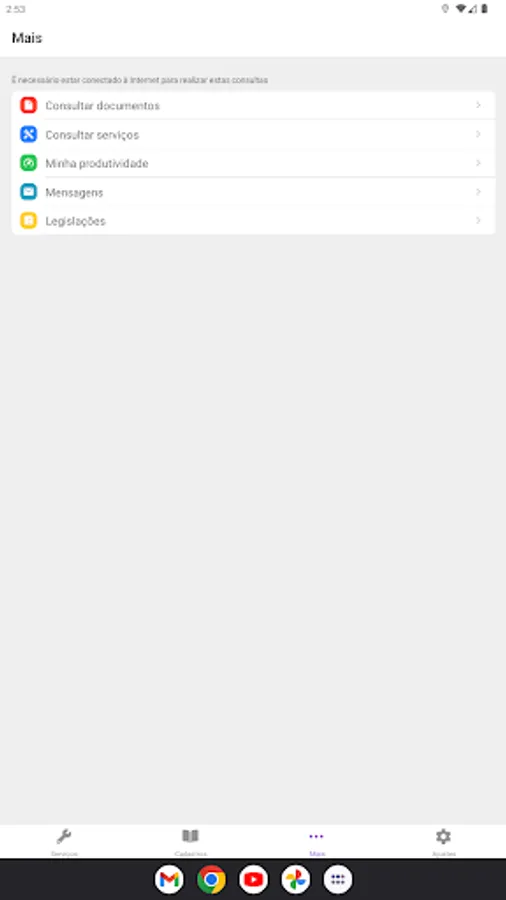Select the Mais three-dots tab
This screenshot has width=506, height=900.
click(x=316, y=841)
